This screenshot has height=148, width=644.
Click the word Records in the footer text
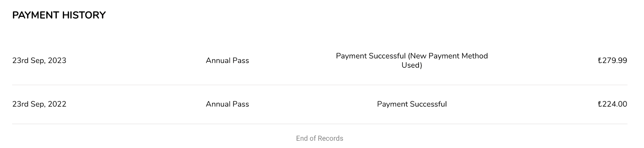pos(331,138)
